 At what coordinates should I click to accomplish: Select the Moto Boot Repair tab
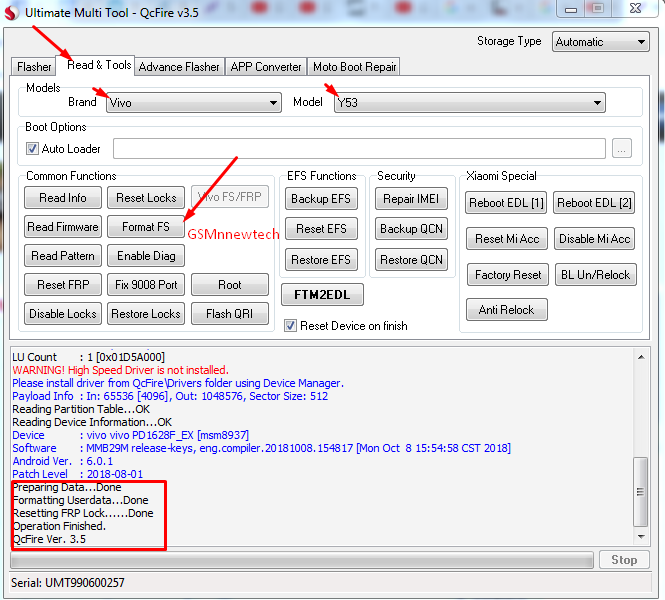pos(354,67)
